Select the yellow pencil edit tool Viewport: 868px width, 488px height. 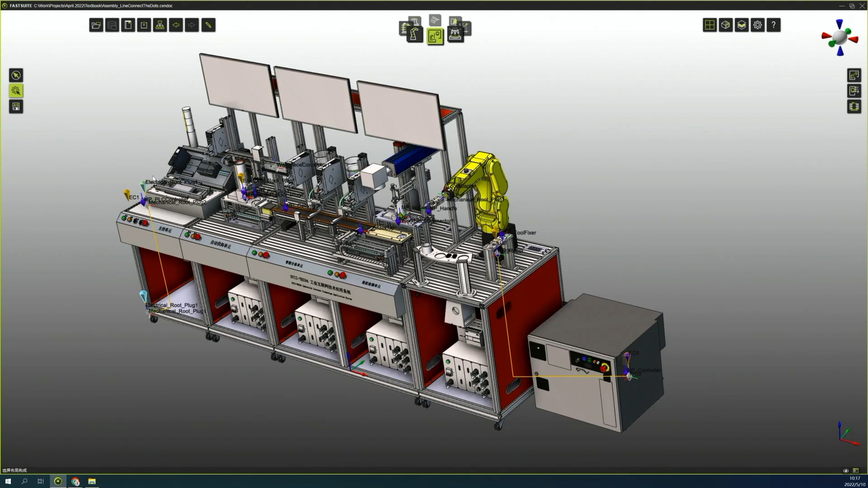tap(208, 25)
